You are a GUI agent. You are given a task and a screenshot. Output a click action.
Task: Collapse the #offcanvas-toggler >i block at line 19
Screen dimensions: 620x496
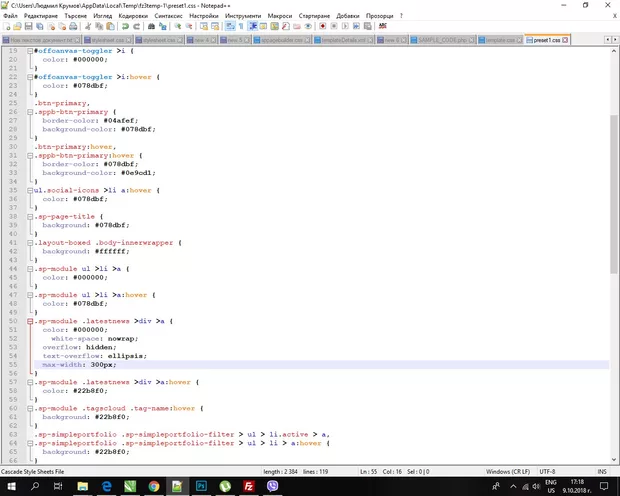tap(31, 50)
